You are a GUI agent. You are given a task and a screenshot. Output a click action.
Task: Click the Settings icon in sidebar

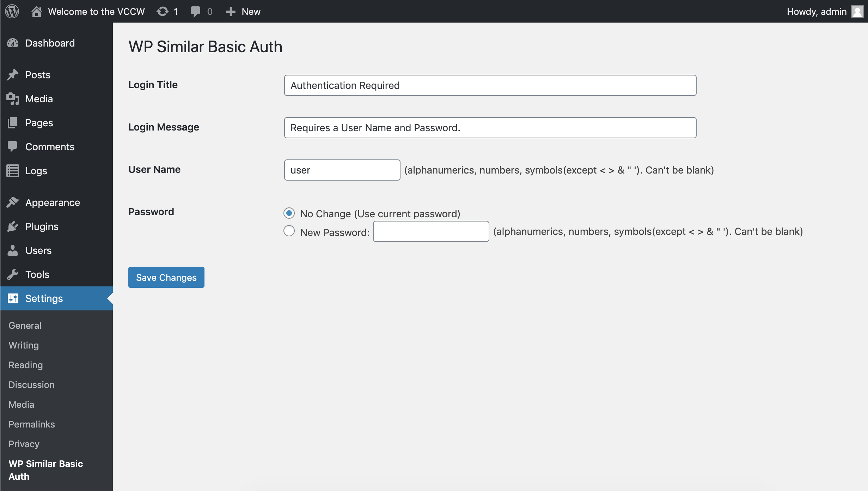point(13,298)
